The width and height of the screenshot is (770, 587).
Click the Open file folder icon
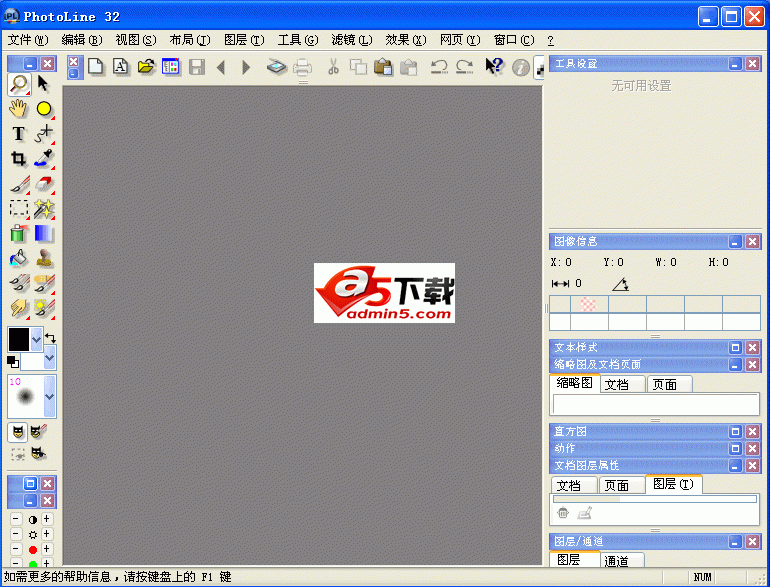[x=146, y=67]
